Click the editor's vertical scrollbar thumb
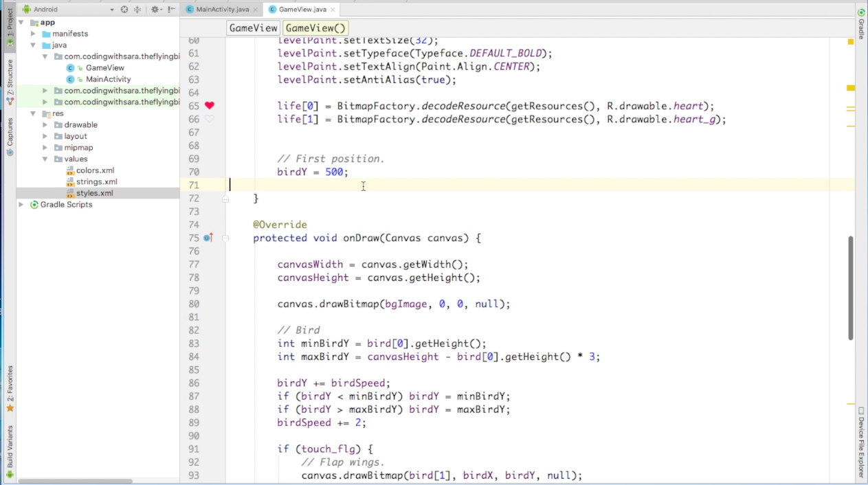This screenshot has width=868, height=485. (x=851, y=288)
